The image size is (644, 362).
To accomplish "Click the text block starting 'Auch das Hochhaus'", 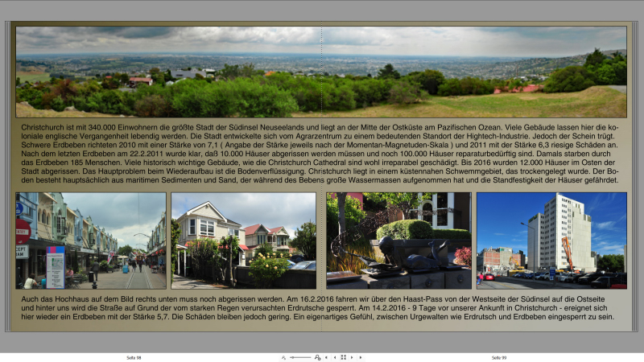I will click(x=318, y=308).
